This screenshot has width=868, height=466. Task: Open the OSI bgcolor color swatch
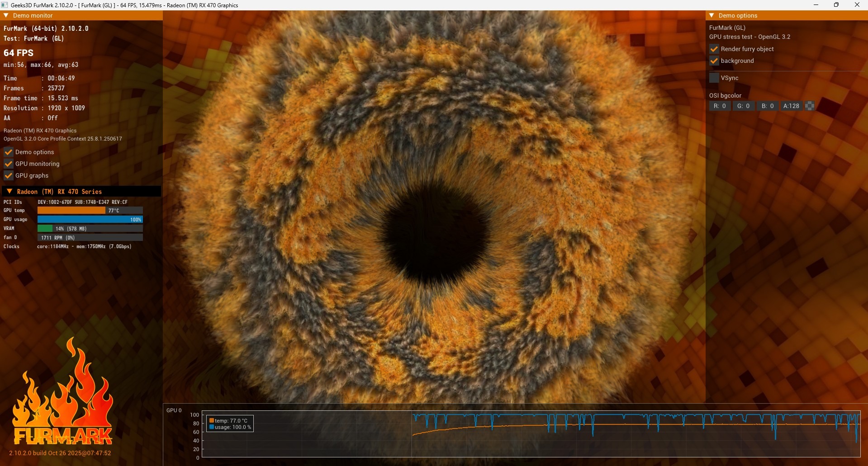click(x=810, y=106)
